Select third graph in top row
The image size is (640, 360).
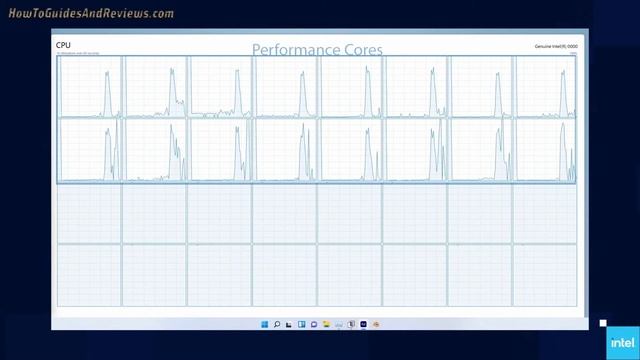coord(220,87)
